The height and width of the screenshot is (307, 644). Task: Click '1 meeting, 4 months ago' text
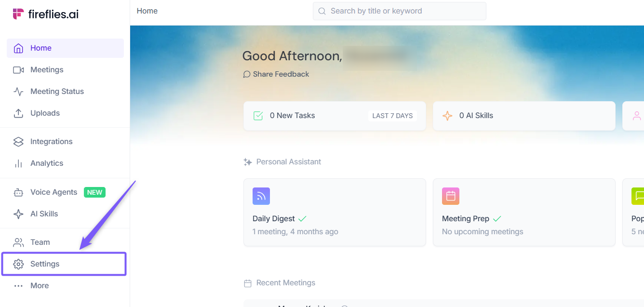click(295, 232)
